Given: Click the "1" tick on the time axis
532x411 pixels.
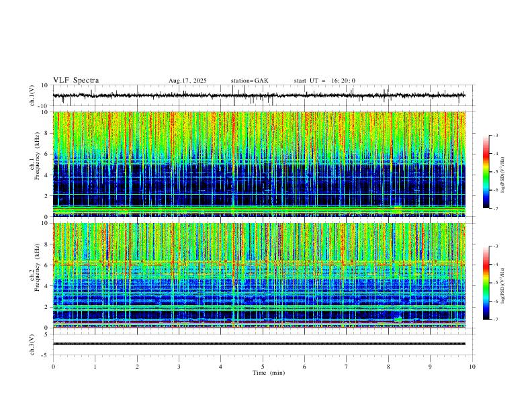Looking at the screenshot, I should [x=95, y=367].
